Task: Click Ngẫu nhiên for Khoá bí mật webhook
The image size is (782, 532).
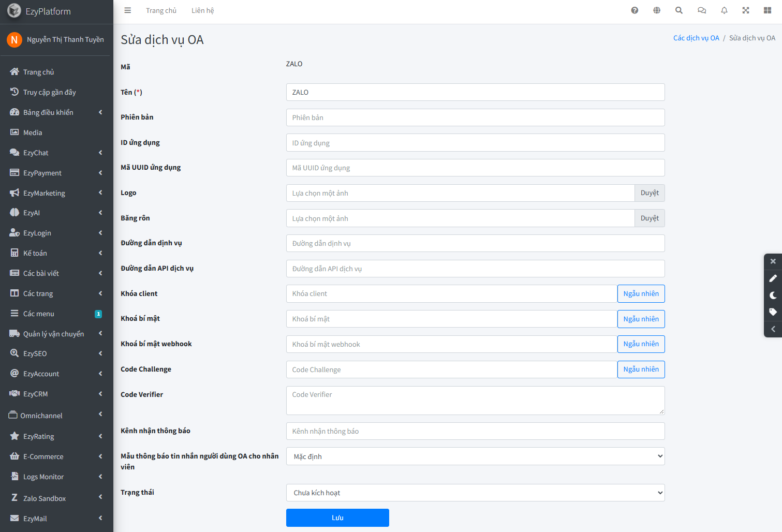Action: coord(641,344)
